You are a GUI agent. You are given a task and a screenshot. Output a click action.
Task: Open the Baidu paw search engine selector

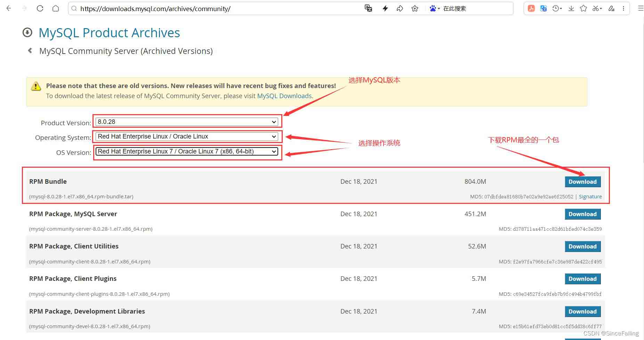(x=434, y=8)
